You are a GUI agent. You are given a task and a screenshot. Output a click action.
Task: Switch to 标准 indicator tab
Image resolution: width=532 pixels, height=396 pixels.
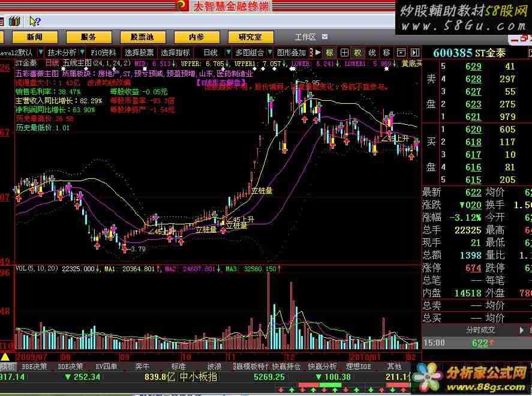[179, 367]
